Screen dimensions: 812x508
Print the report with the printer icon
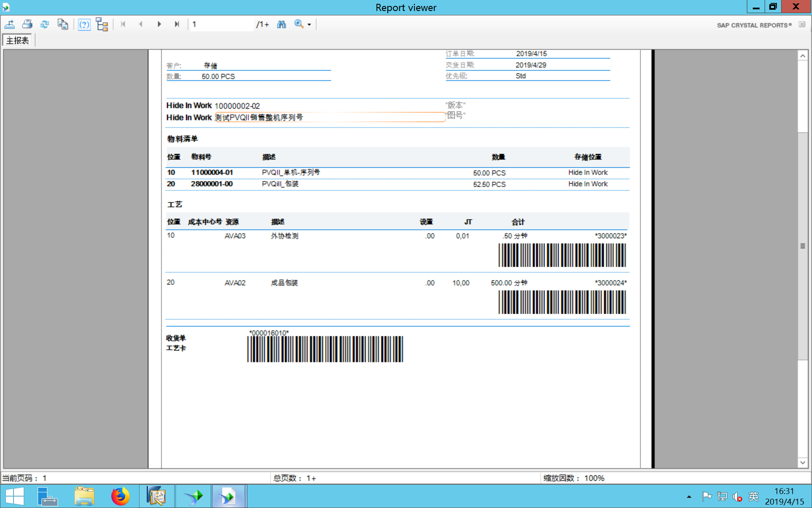coord(27,25)
